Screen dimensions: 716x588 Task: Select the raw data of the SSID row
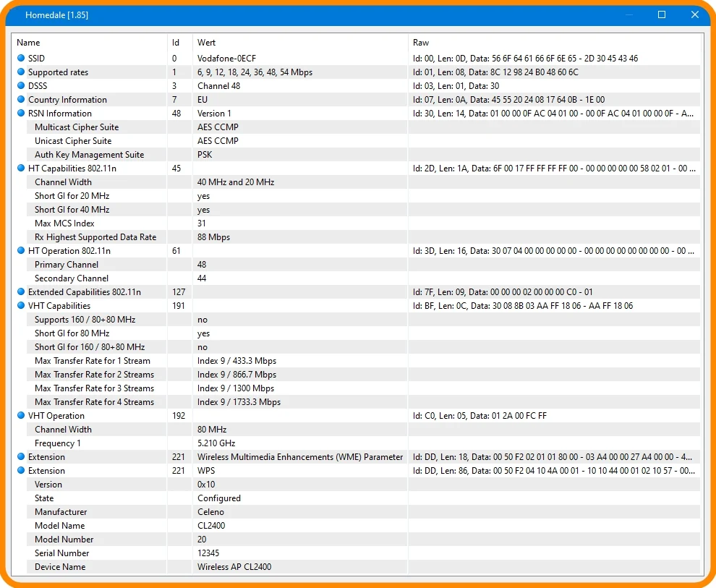(525, 59)
